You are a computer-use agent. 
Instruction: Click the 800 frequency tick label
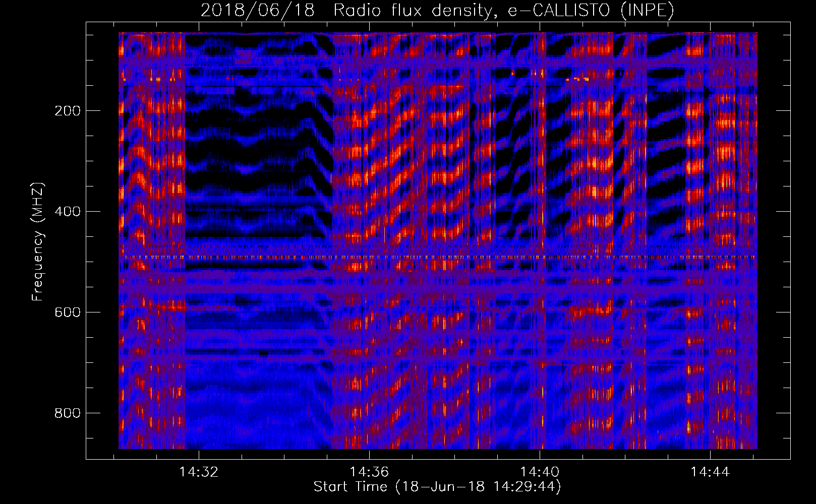pyautogui.click(x=68, y=413)
